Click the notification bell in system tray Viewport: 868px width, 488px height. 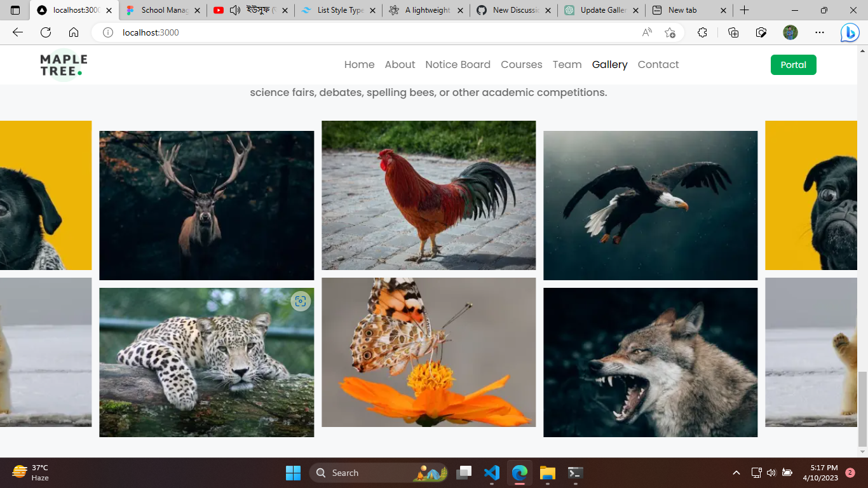(850, 473)
